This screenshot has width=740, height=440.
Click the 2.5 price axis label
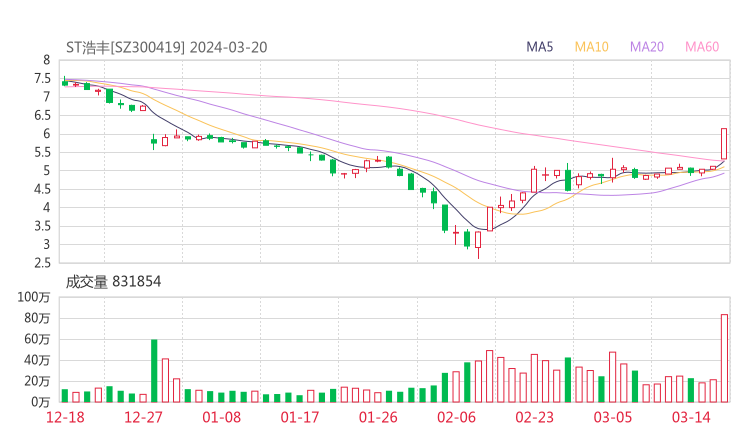(x=42, y=263)
